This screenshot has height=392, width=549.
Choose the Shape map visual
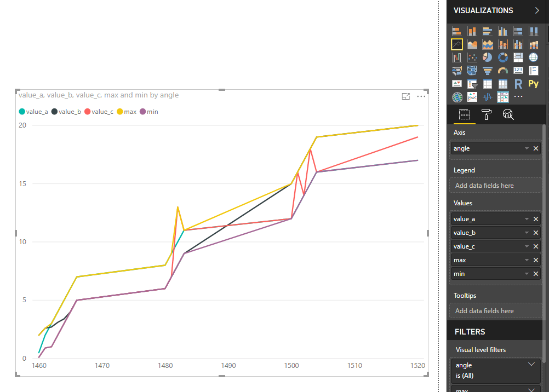tap(472, 71)
